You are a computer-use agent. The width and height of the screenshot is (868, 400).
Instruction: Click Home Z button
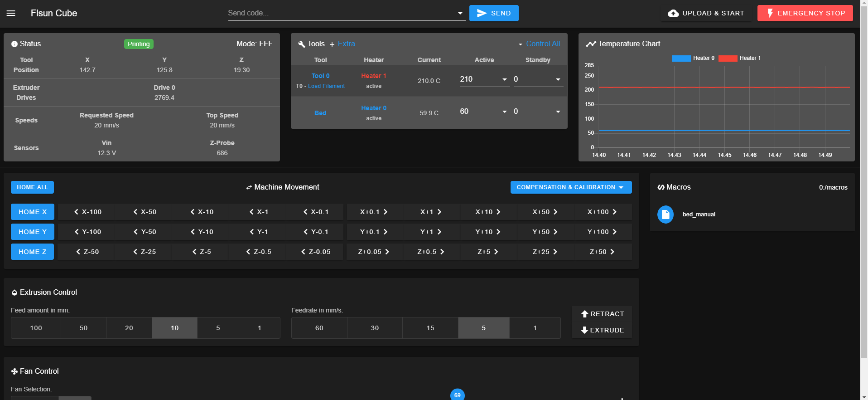point(32,252)
